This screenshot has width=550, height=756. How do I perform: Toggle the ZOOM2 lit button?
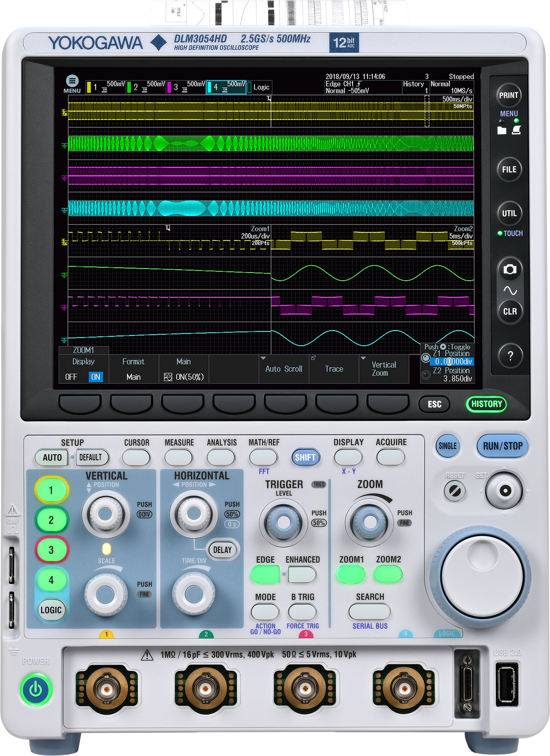(388, 574)
